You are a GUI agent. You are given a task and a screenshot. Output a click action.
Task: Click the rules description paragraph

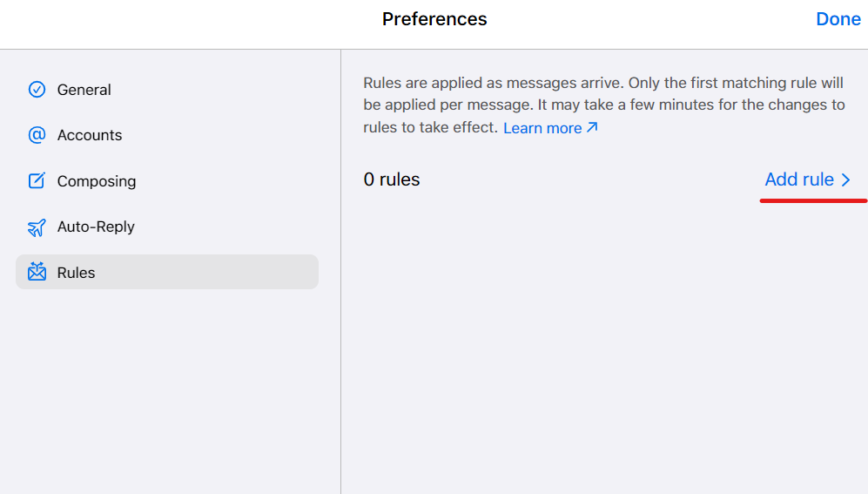point(604,105)
